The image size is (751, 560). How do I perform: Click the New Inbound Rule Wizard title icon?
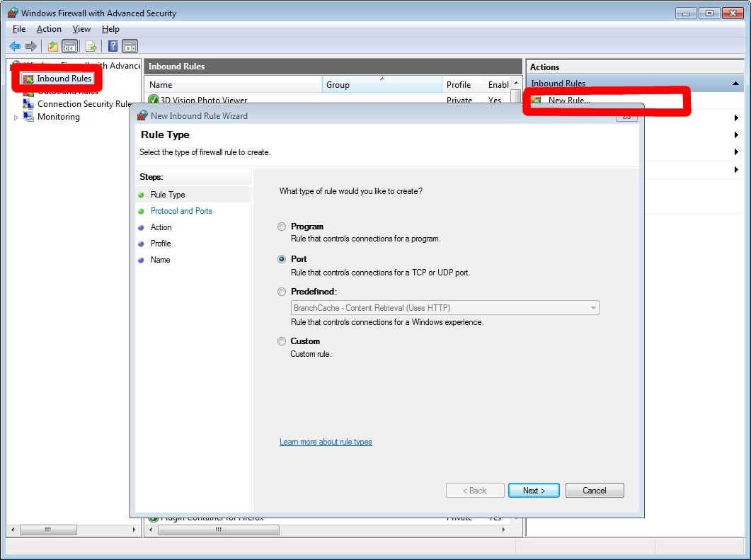click(142, 115)
